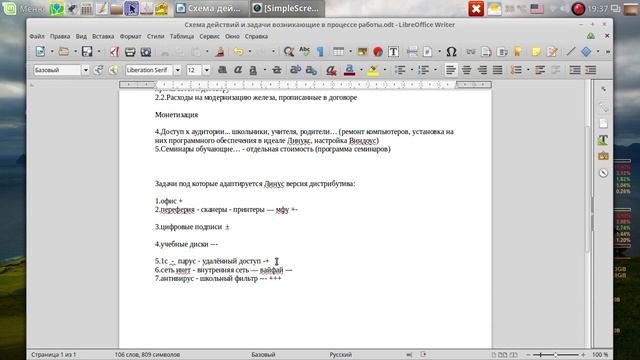This screenshot has width=640, height=360.
Task: Open the Формат menu
Action: pos(130,36)
